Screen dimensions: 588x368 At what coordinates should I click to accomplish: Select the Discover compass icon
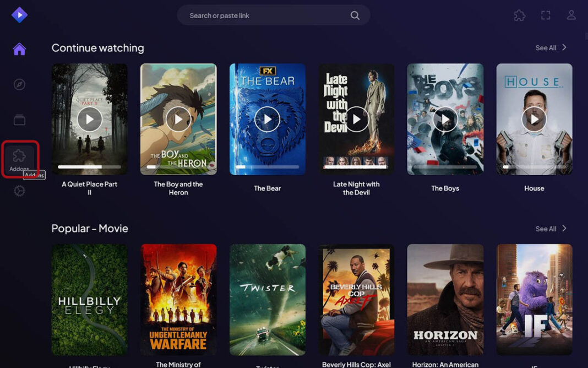tap(19, 84)
